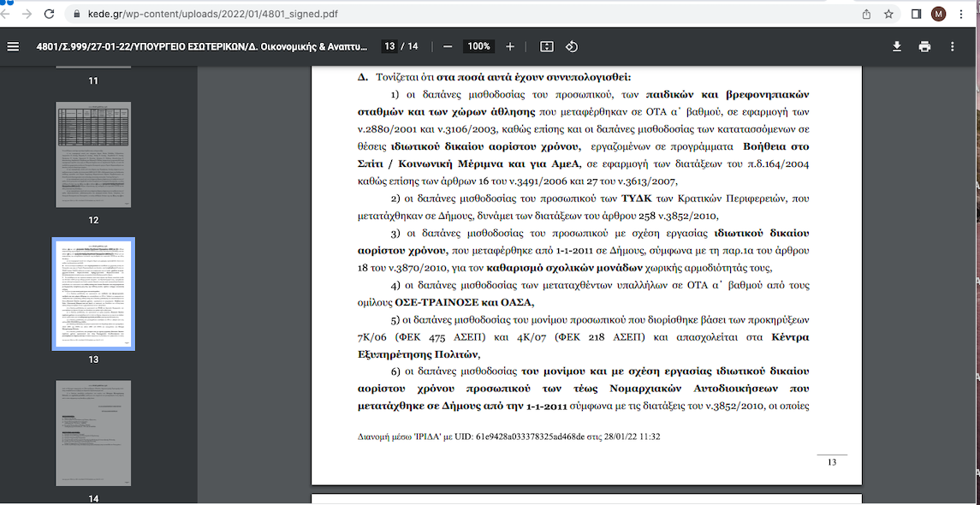Select the 100% zoom level field
This screenshot has width=980, height=505.
(479, 46)
